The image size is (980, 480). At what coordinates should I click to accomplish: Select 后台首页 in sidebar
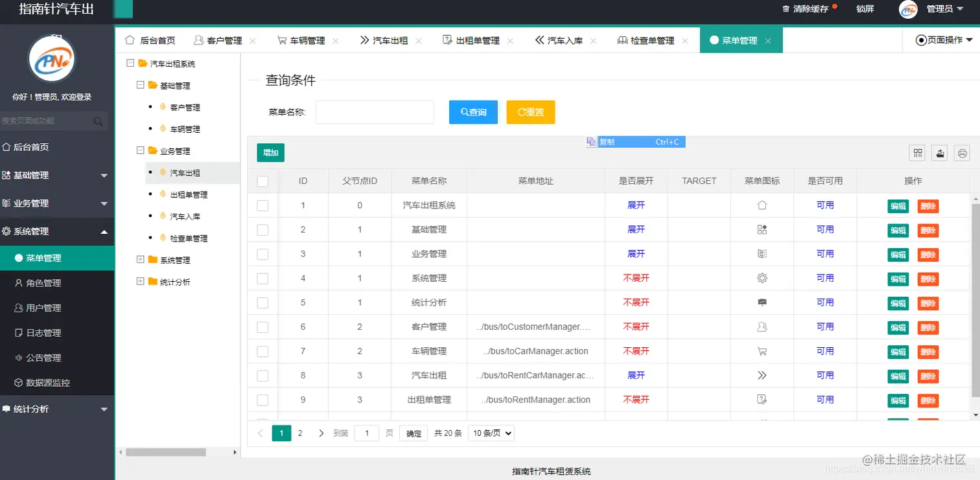click(x=57, y=147)
